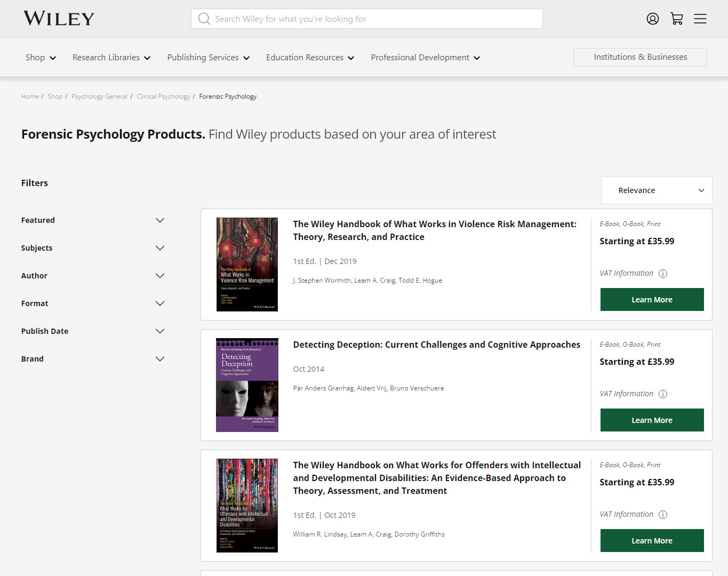Learn More about Violence Risk Management handbook
Viewport: 728px width, 576px height.
[x=652, y=300]
